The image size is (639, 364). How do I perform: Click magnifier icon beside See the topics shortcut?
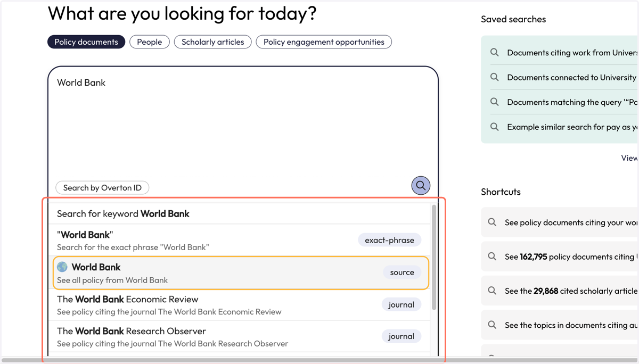click(493, 325)
